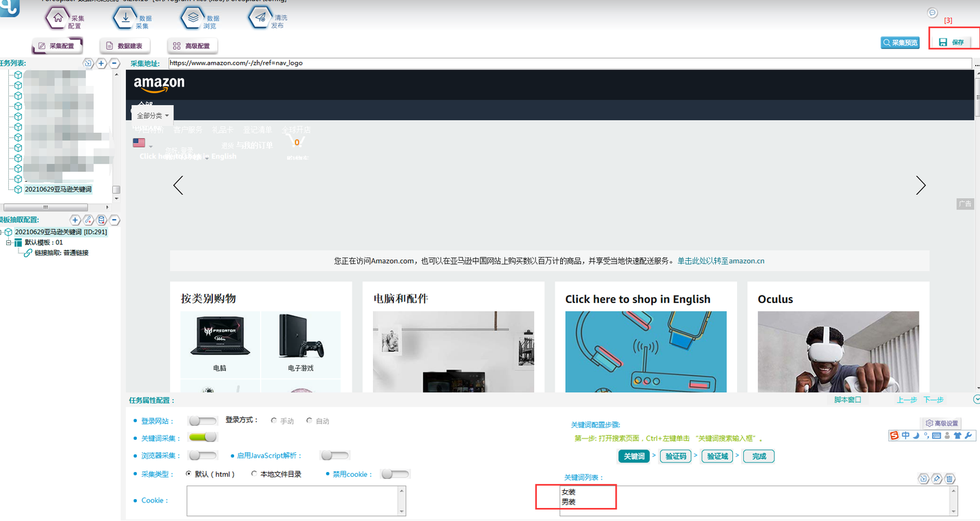Viewport: 980px width, 521px height.
Task: Toggle the 登录网站 switch
Action: point(203,421)
